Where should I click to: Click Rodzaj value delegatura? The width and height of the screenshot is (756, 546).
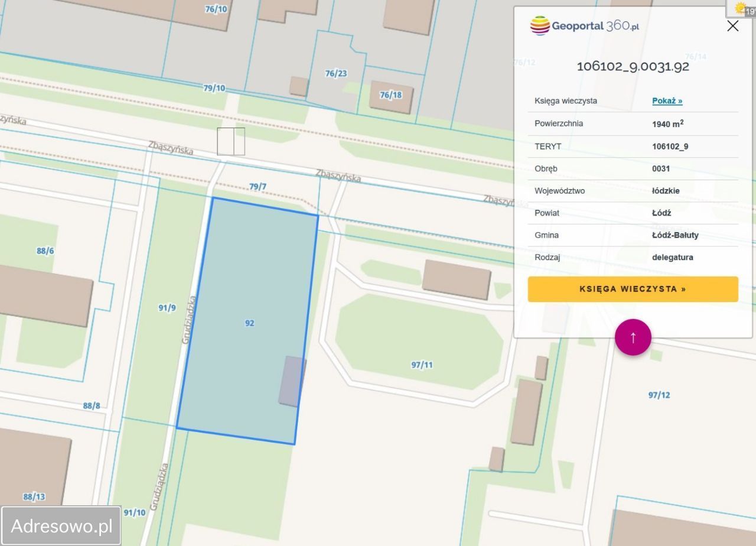(x=673, y=257)
